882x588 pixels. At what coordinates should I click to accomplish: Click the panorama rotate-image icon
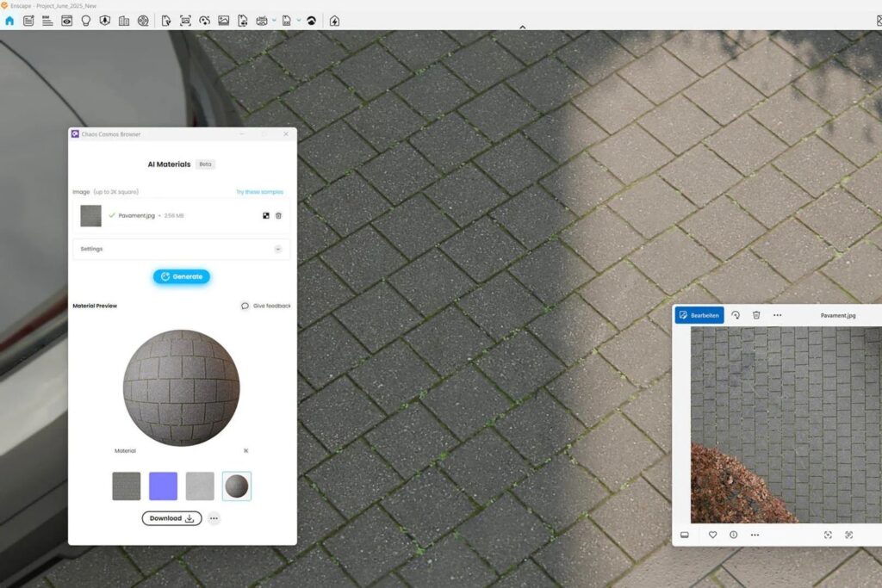point(205,21)
